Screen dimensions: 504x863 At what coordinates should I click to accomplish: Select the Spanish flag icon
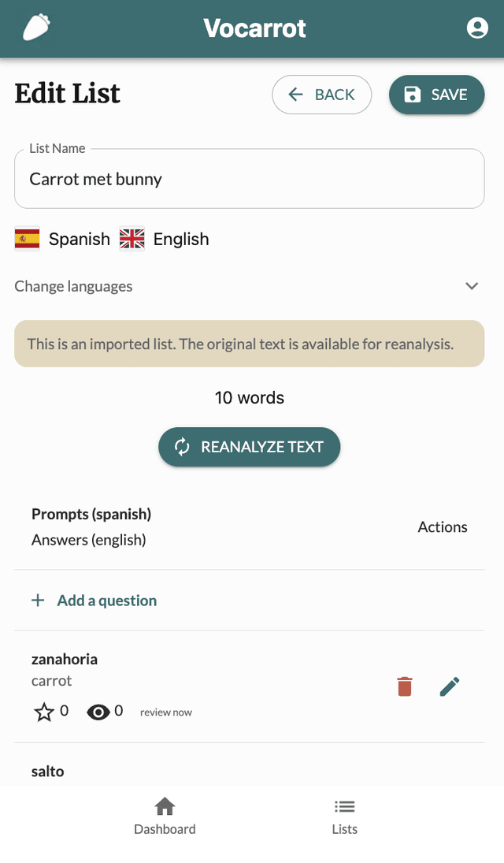coord(27,239)
